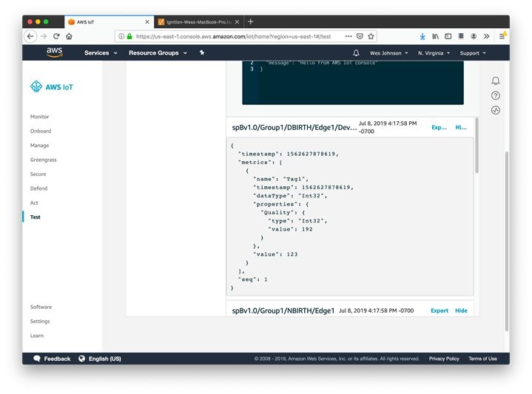
Task: Open the Terms of Use link
Action: (x=482, y=359)
